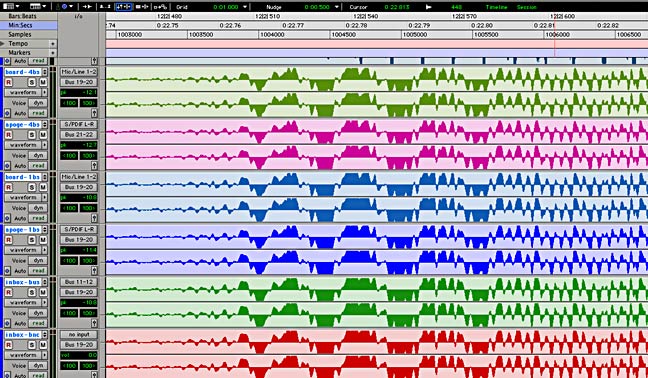Open waveform view selector on board-4bs track

pyautogui.click(x=26, y=93)
